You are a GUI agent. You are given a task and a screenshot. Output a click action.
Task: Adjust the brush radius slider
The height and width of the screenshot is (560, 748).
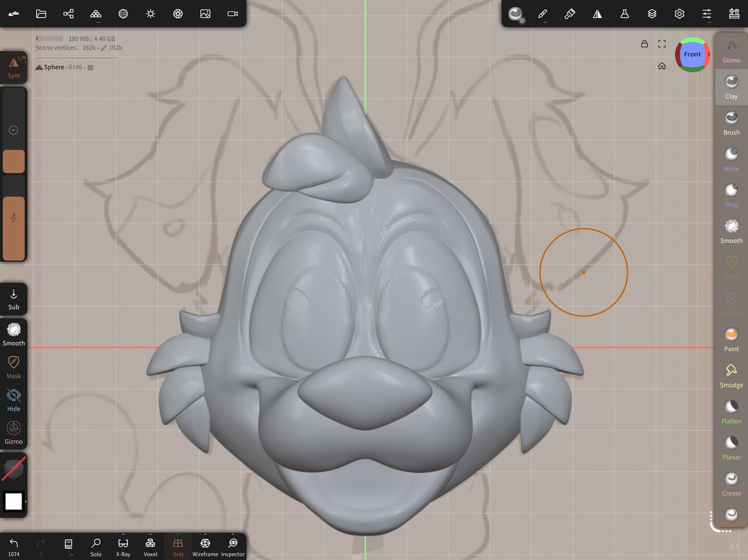pos(14,130)
